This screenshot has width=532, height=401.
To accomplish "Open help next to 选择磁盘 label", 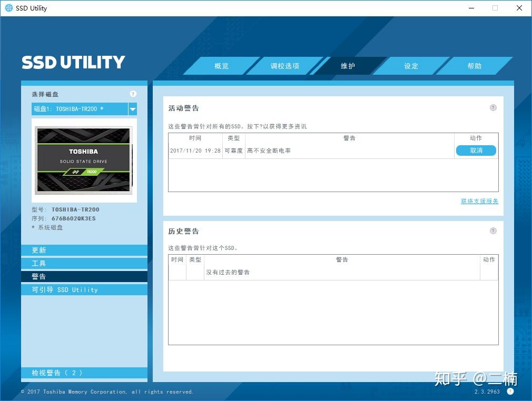I will [133, 93].
